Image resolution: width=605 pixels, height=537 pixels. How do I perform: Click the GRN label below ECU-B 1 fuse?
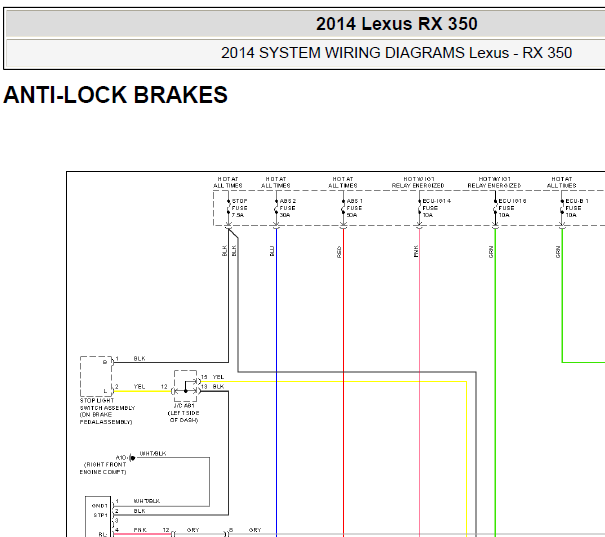point(558,252)
